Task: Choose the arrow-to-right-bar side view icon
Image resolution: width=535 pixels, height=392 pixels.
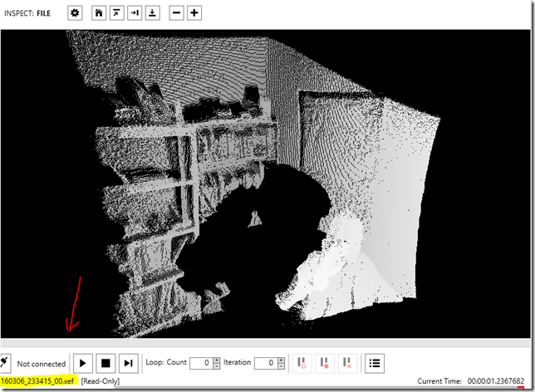Action: coord(135,13)
